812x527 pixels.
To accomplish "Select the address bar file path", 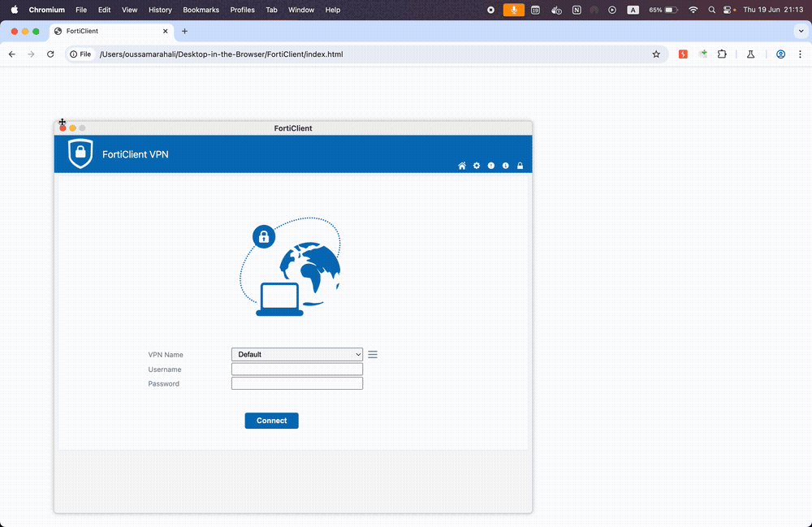I will (x=221, y=54).
